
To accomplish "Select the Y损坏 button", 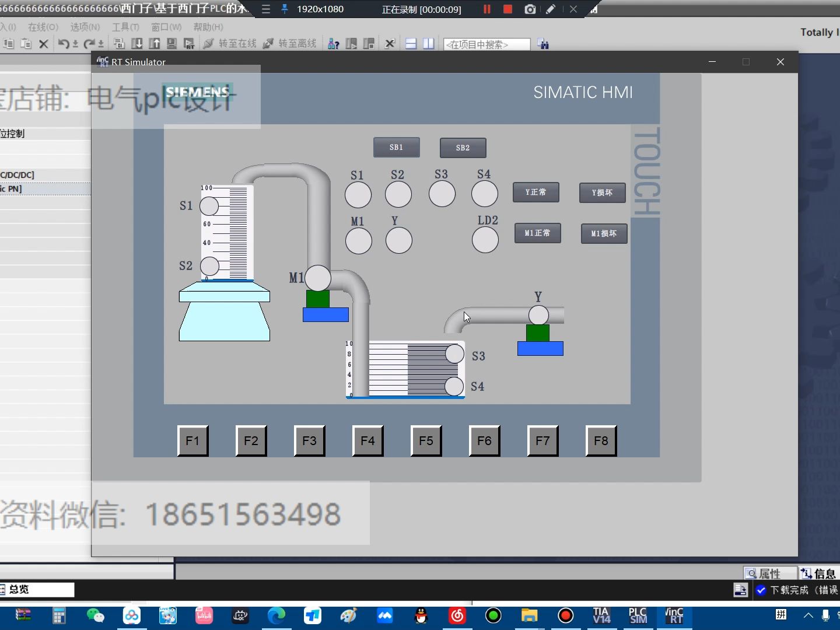I will 602,193.
